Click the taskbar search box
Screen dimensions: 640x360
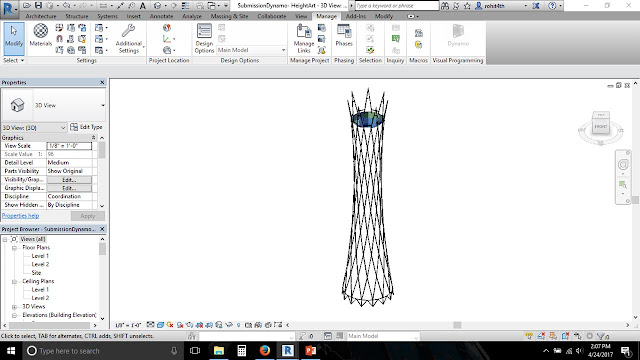(x=103, y=351)
